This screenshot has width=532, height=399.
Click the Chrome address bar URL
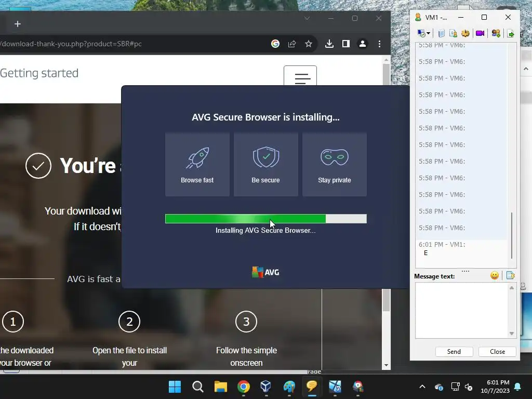pos(71,44)
